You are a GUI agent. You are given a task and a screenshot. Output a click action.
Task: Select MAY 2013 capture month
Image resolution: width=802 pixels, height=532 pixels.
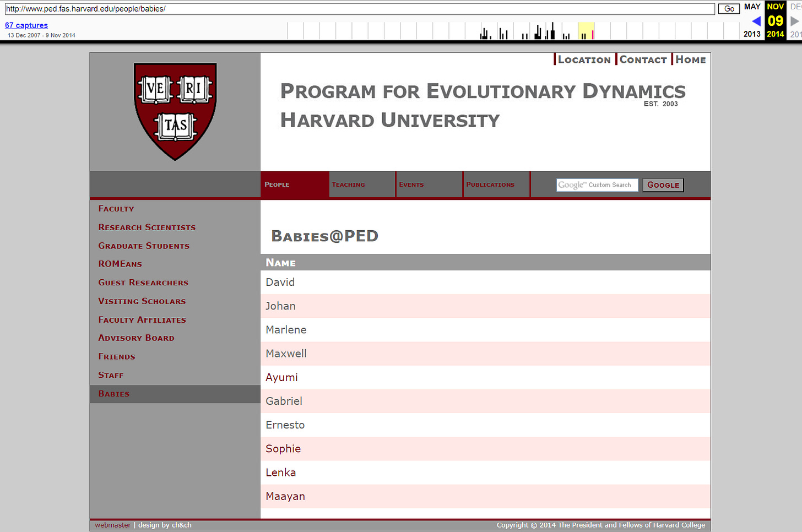[752, 7]
